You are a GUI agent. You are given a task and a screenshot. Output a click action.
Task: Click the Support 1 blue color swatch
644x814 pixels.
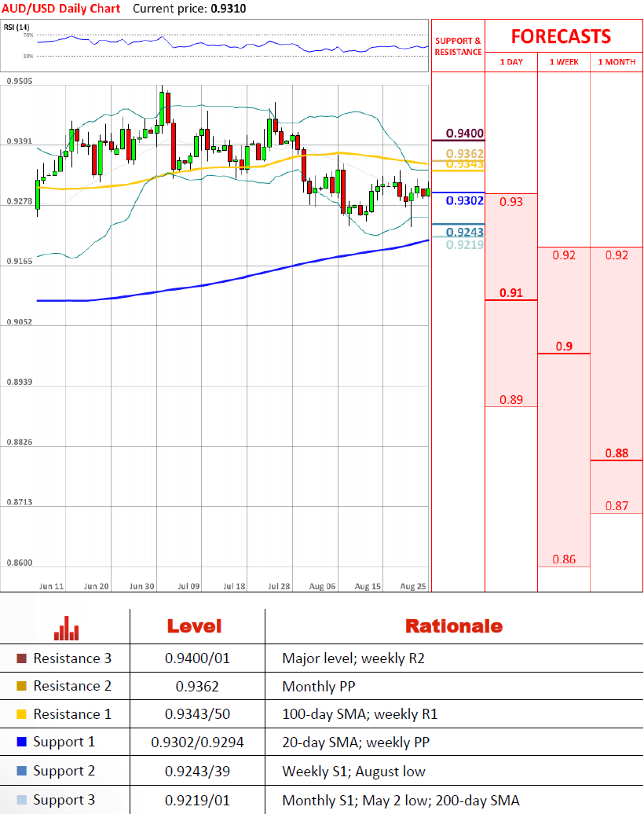[21, 742]
